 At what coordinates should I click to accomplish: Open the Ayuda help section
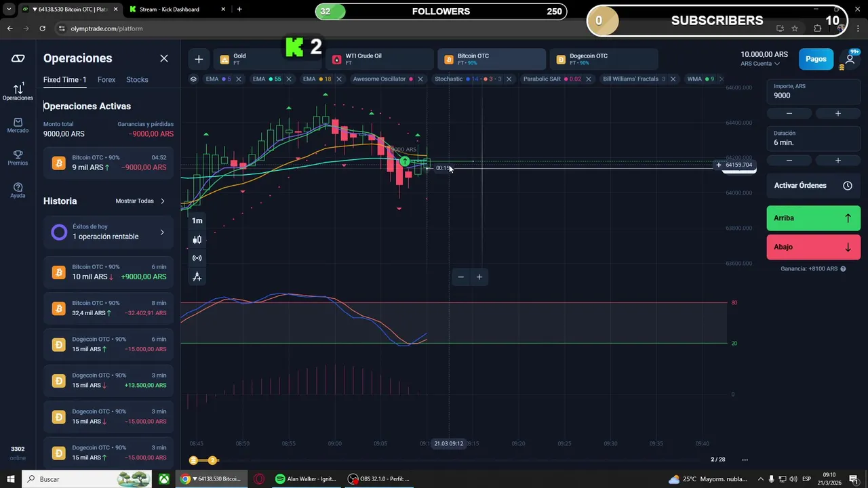click(x=18, y=190)
